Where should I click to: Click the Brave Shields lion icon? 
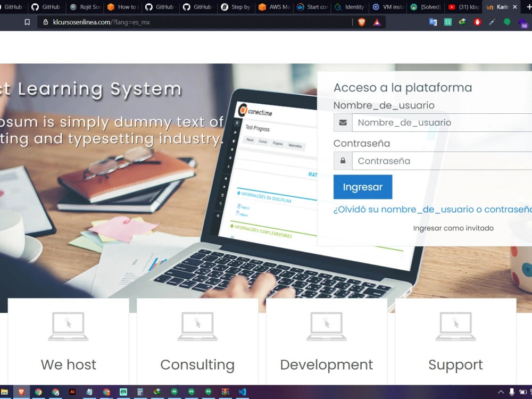tap(362, 22)
